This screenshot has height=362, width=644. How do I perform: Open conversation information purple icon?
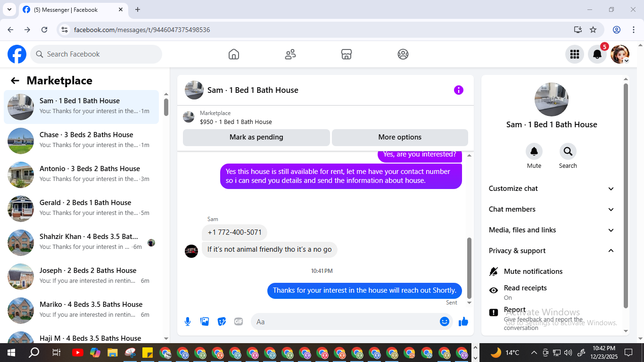(x=459, y=90)
